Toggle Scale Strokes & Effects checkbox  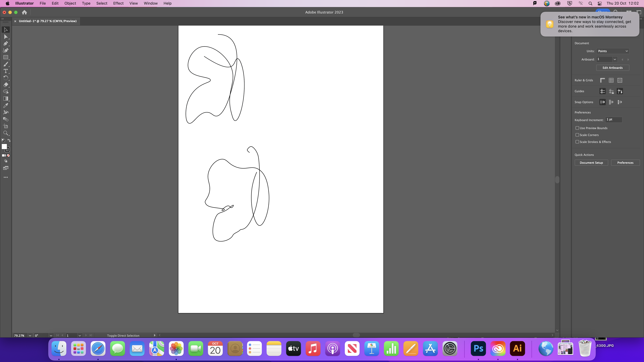pyautogui.click(x=577, y=142)
